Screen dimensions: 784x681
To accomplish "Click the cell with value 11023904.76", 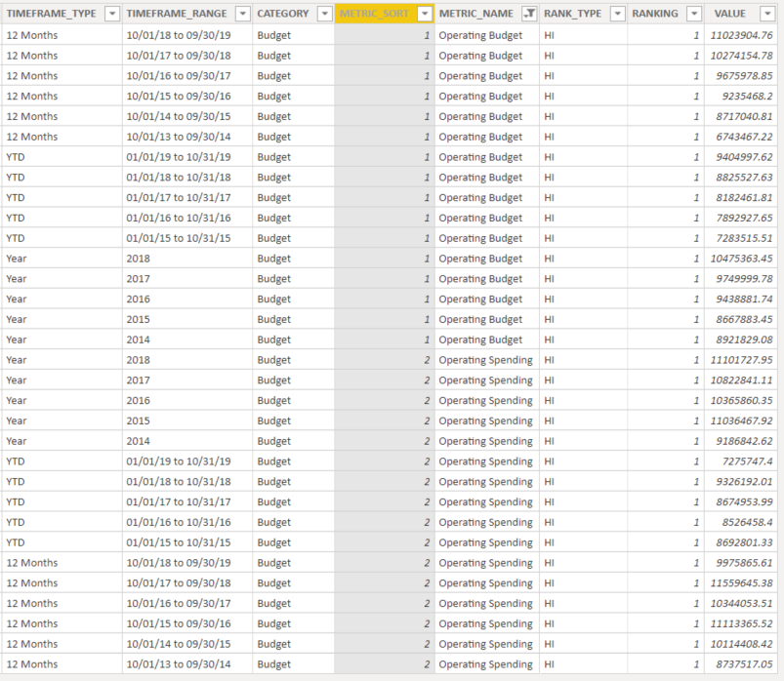I will tap(740, 35).
